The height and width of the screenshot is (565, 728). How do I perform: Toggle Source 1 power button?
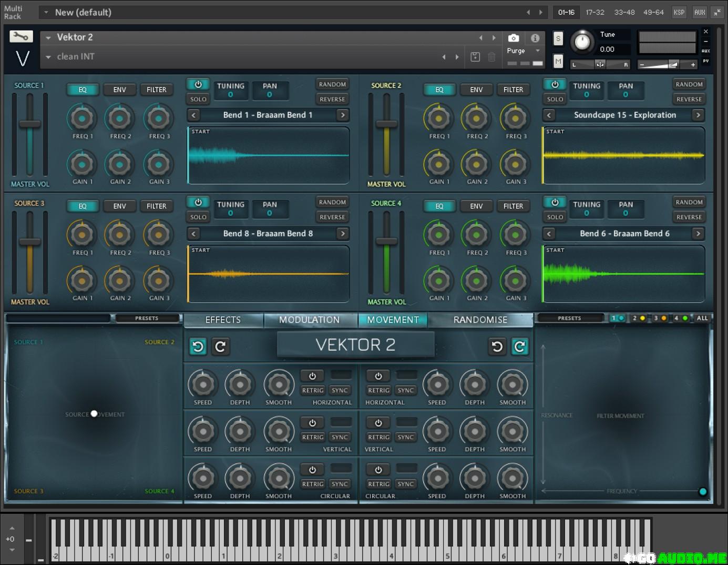point(198,85)
